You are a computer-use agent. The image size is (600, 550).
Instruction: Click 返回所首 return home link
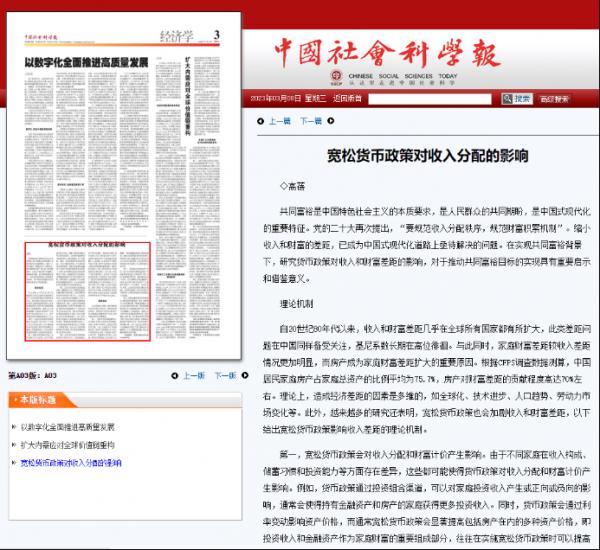[x=348, y=99]
